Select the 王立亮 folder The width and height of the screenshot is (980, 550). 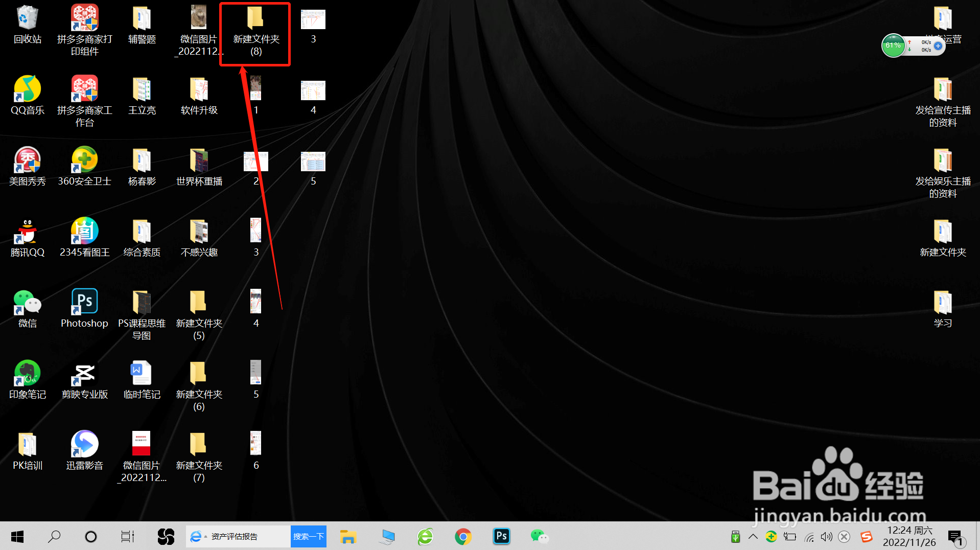142,96
